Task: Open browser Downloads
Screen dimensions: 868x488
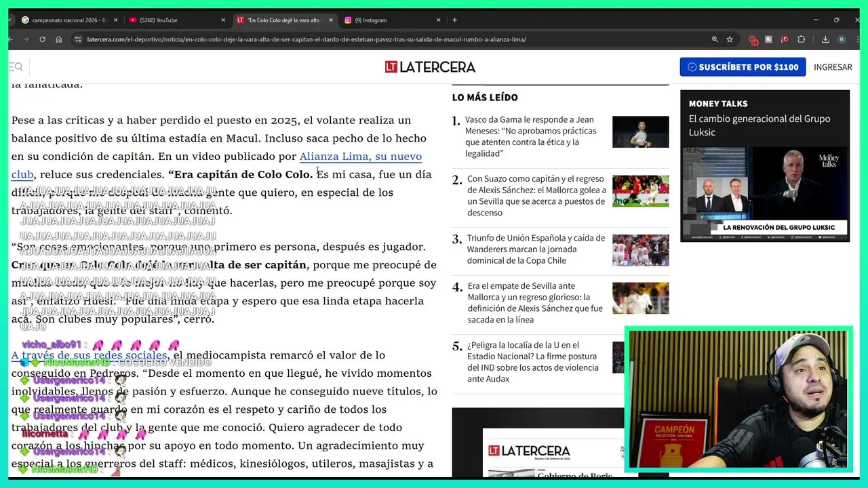Action: [x=825, y=39]
